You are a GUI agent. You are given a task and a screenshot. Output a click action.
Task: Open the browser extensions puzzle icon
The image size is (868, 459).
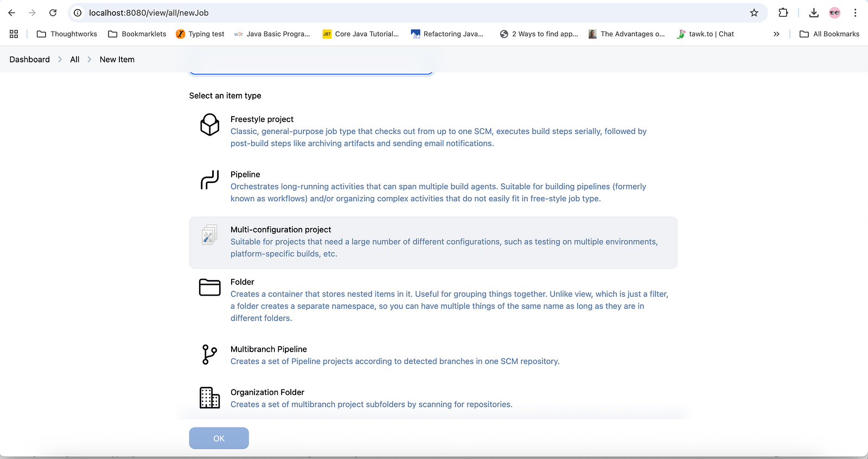(783, 12)
